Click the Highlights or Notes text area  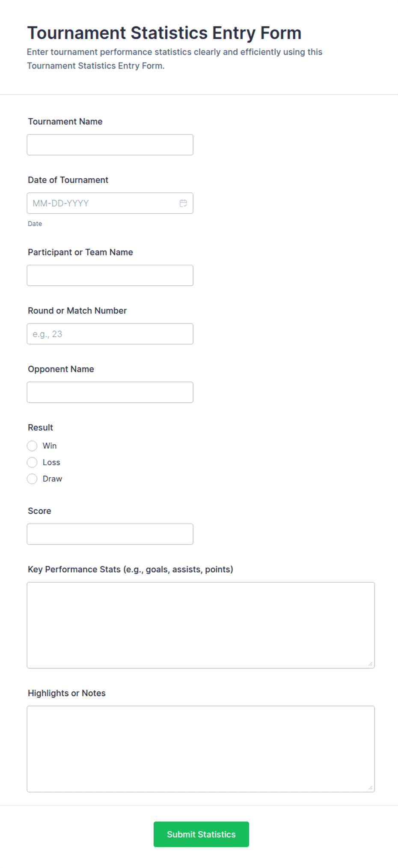[x=201, y=749]
